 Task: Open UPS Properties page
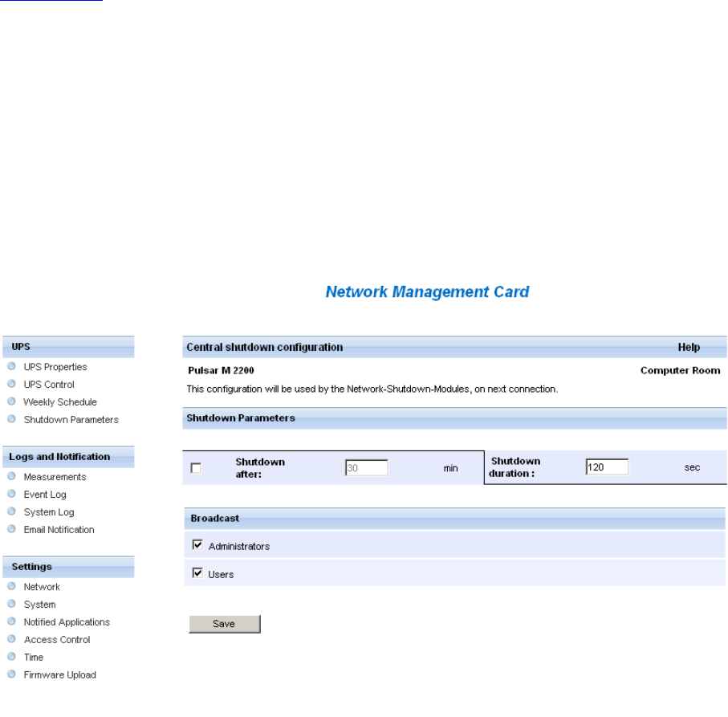click(55, 367)
